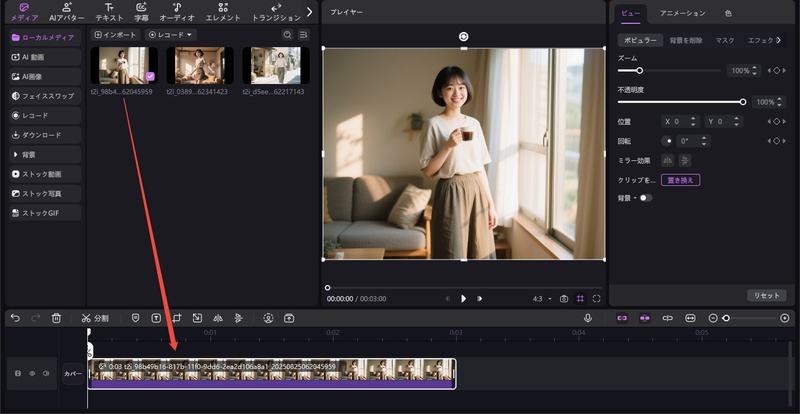Image resolution: width=800 pixels, height=414 pixels.
Task: Click the 置き換え replace button
Action: pos(681,180)
